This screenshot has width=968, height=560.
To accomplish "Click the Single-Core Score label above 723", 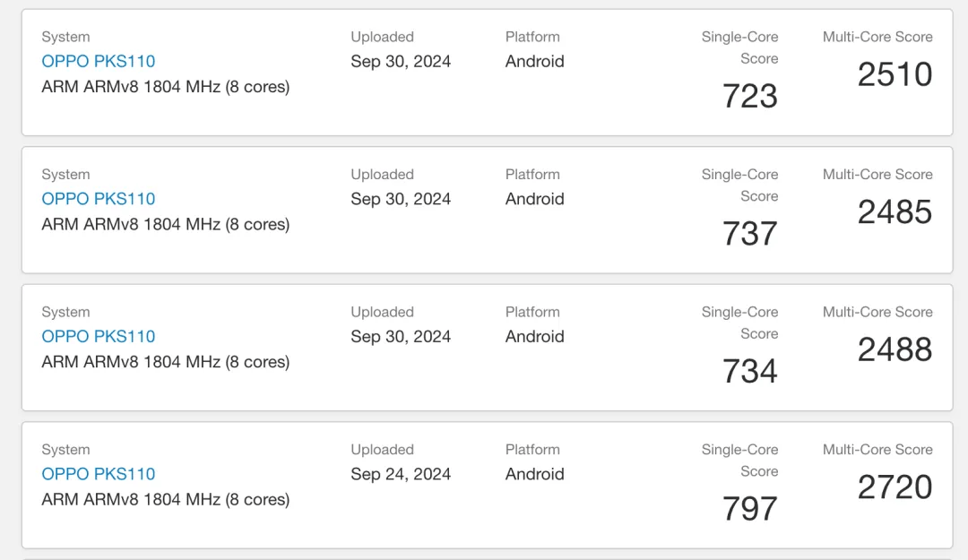I will tap(740, 47).
